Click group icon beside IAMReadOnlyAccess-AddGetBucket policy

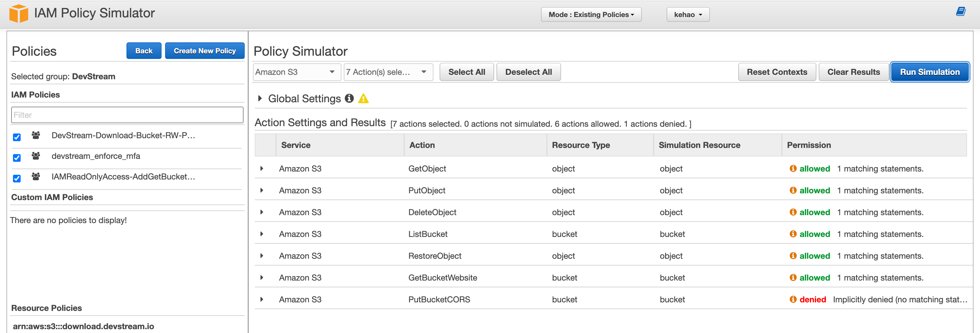pyautogui.click(x=36, y=177)
